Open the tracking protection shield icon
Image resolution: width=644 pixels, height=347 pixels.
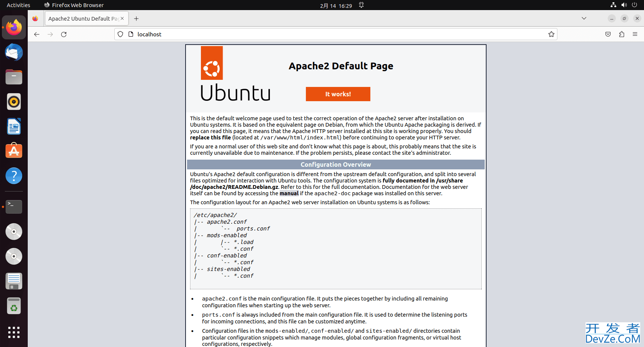(120, 34)
